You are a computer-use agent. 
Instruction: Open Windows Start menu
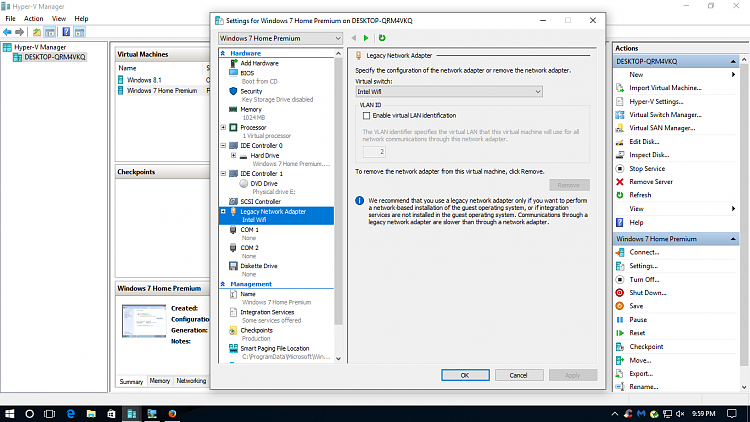10,413
